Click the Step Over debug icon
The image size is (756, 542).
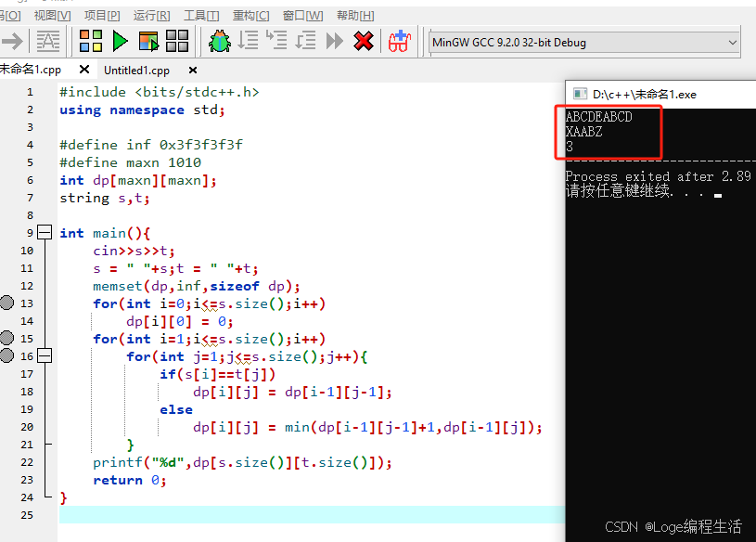(249, 41)
